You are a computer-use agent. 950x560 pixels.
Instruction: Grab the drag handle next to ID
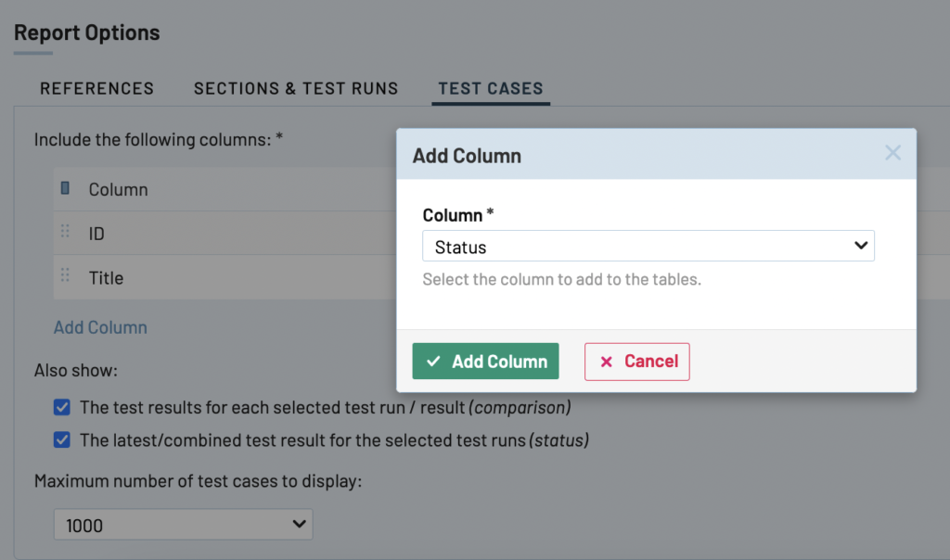pos(65,232)
